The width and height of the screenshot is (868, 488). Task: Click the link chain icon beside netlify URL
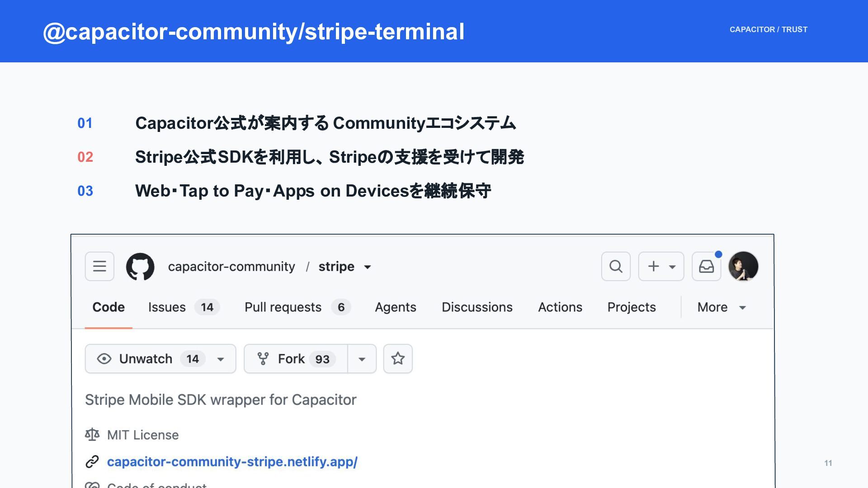92,462
